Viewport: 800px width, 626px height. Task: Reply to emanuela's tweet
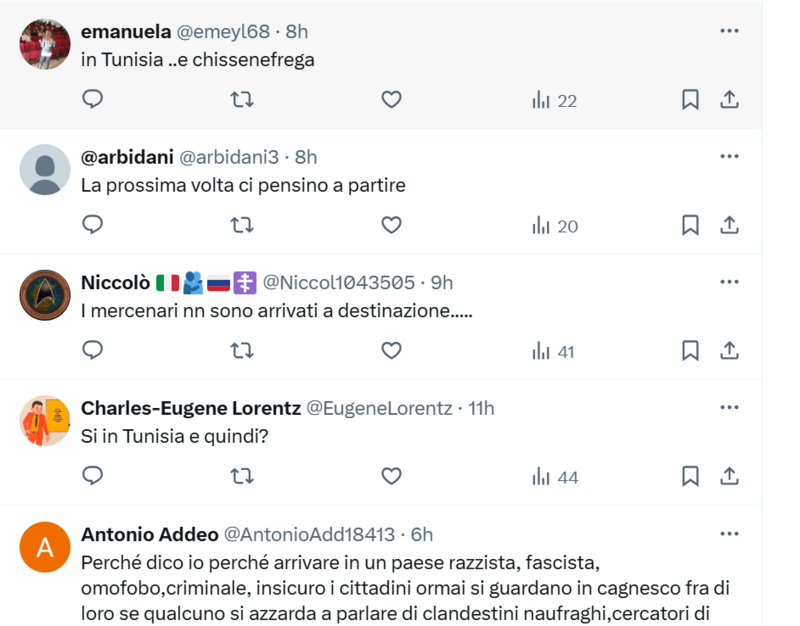(93, 99)
